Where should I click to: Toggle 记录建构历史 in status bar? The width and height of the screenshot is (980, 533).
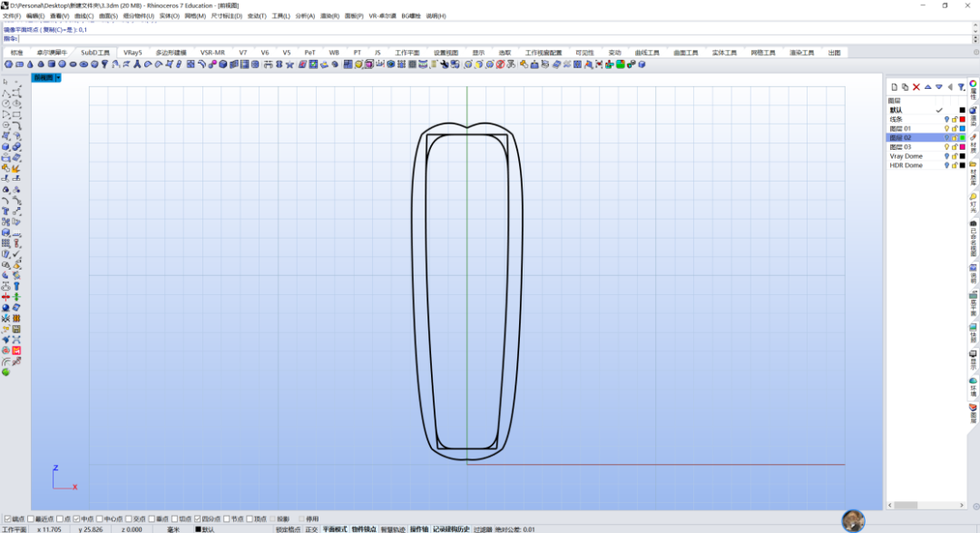[451, 529]
